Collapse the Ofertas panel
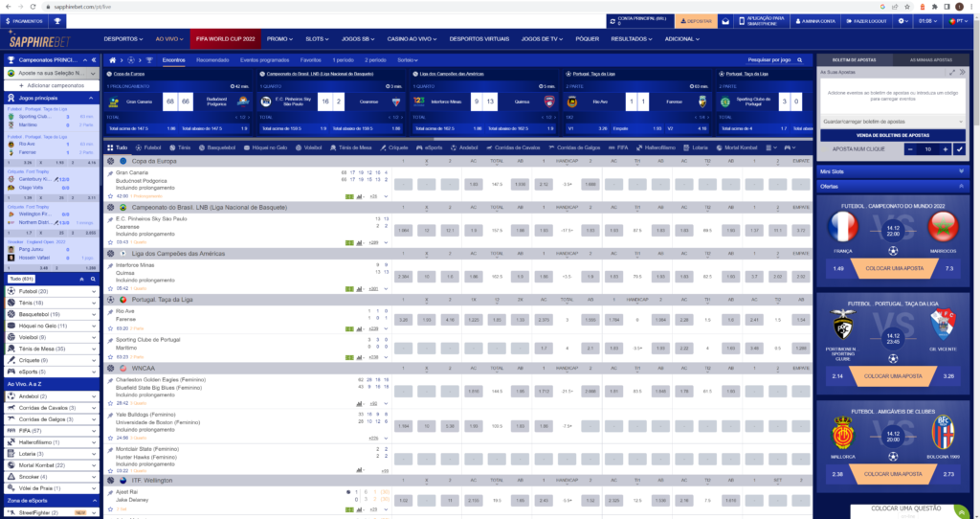The height and width of the screenshot is (519, 980). point(961,187)
